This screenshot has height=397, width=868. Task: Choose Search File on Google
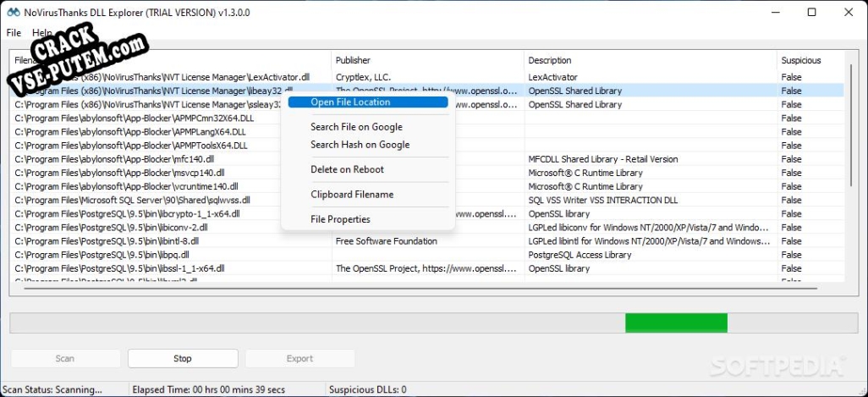pos(355,127)
